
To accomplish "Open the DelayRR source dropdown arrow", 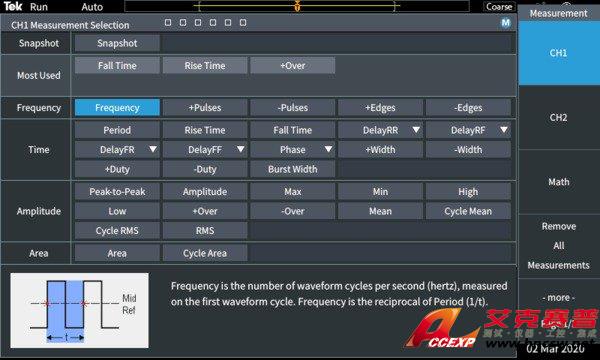I will pos(416,130).
